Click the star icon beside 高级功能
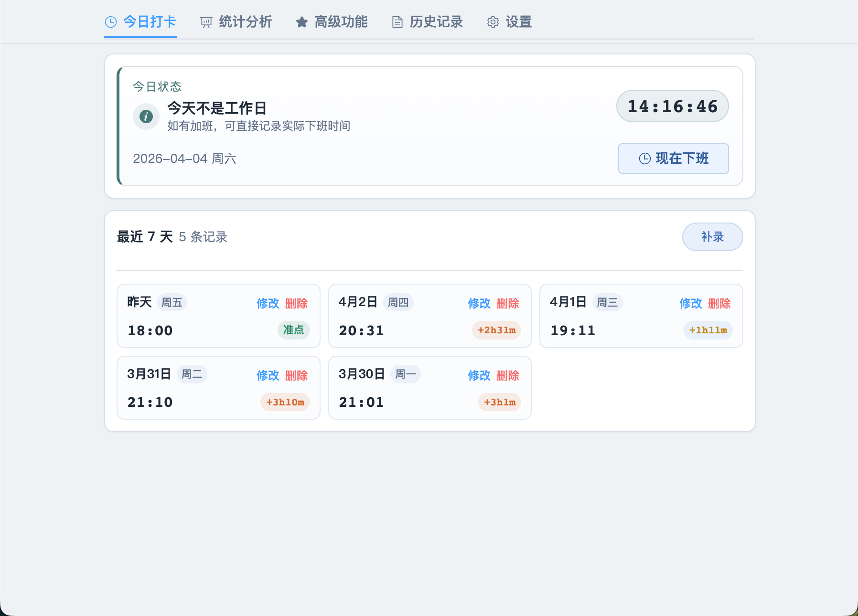 point(301,22)
